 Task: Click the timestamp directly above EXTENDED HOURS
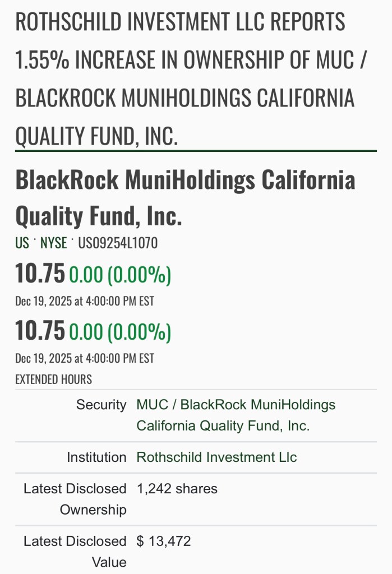click(84, 358)
